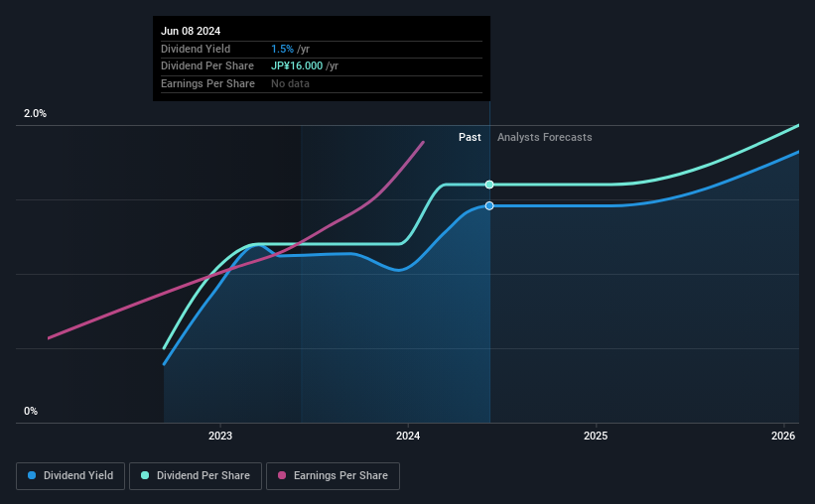Click the Jun 08 2024 tooltip date
The height and width of the screenshot is (504, 815).
(x=191, y=31)
